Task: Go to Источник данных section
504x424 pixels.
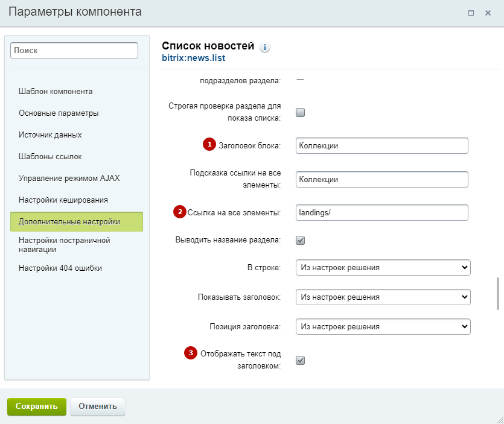Action: tap(50, 135)
